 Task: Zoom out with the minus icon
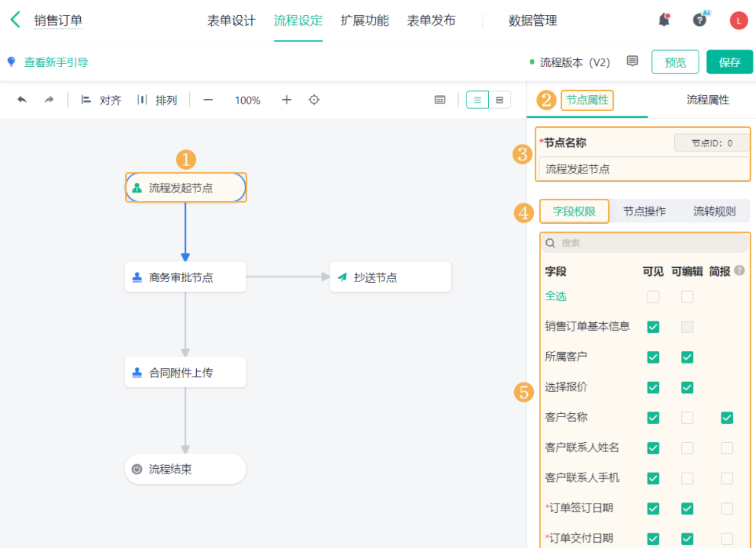(208, 100)
